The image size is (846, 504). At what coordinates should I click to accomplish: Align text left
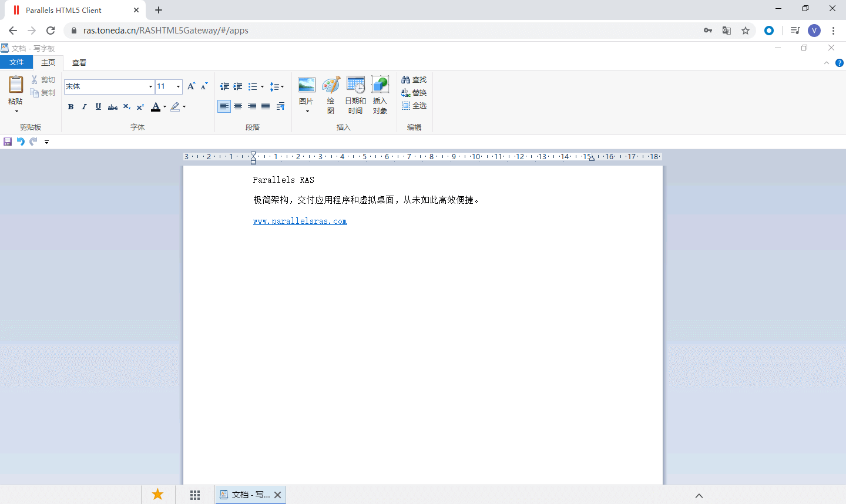224,106
